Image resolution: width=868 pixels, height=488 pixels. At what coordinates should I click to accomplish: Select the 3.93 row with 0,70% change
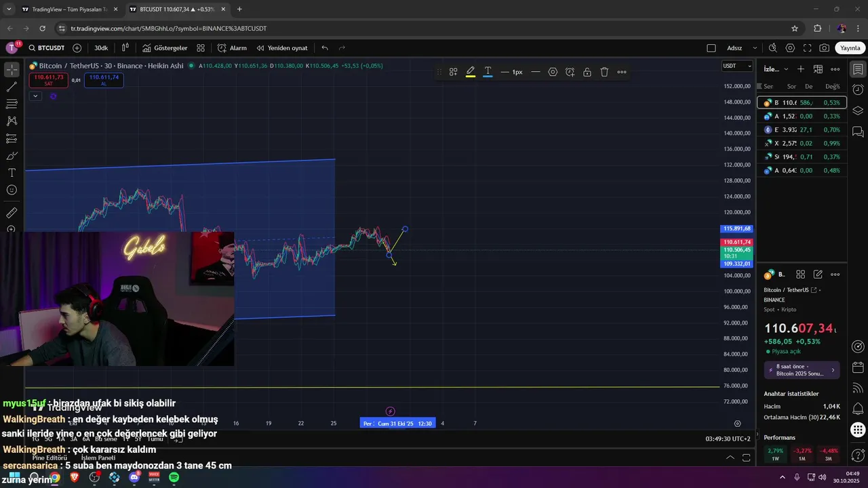coord(802,129)
